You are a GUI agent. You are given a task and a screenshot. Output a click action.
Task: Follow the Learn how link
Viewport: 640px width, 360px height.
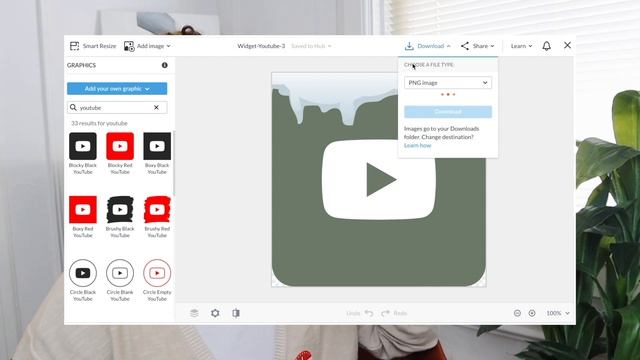click(417, 145)
